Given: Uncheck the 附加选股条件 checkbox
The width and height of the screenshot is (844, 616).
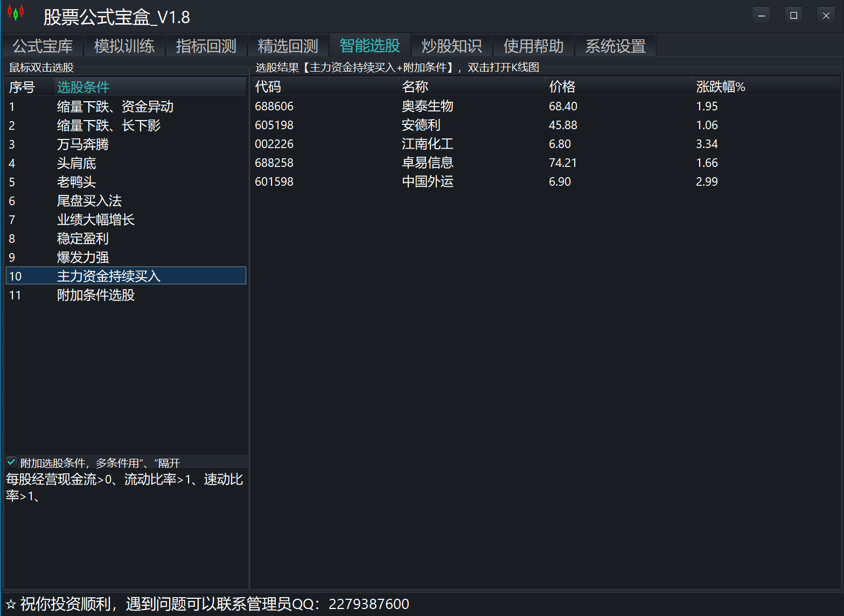Looking at the screenshot, I should coord(11,462).
